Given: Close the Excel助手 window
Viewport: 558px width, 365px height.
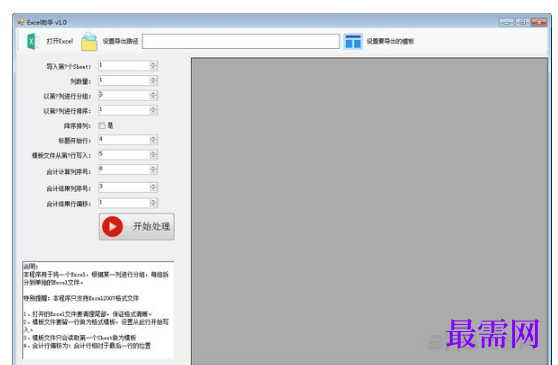Looking at the screenshot, I should [x=539, y=22].
